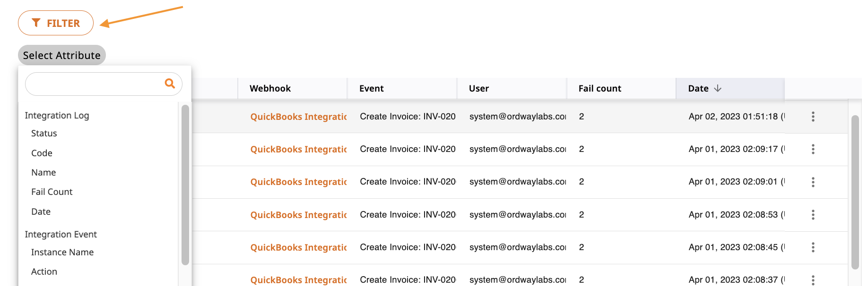Open kebab menu for Apr 02 01:51:18 row
The image size is (868, 286).
click(x=813, y=117)
